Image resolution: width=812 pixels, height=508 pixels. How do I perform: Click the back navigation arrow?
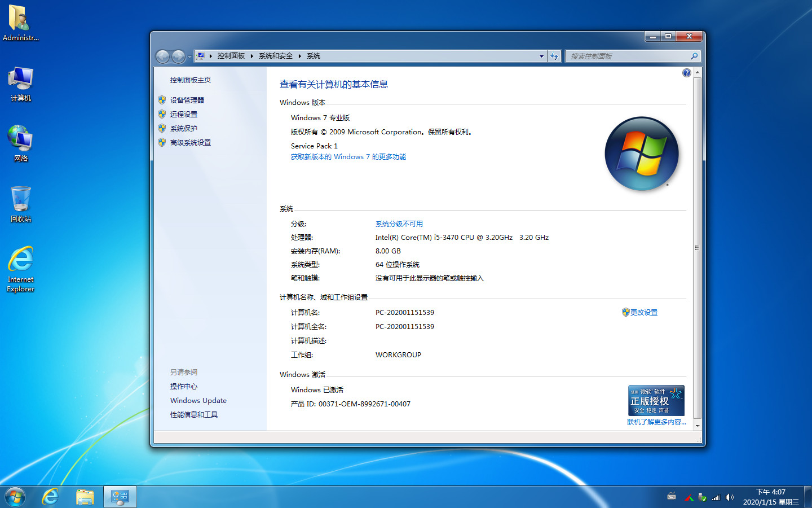pyautogui.click(x=162, y=56)
